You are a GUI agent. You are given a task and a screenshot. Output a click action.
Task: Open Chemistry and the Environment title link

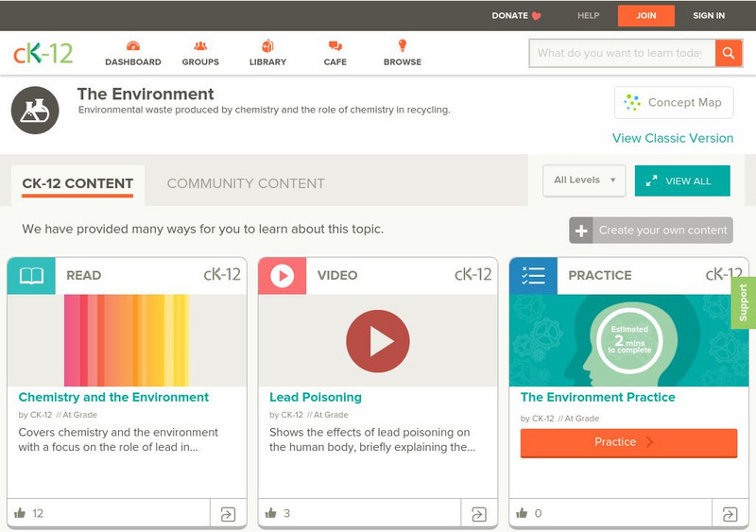(113, 398)
